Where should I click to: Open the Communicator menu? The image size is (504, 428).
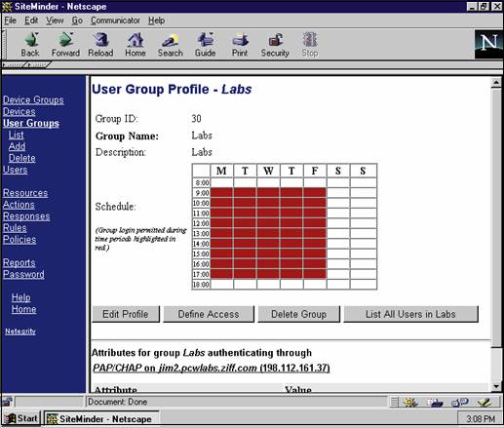click(x=115, y=20)
